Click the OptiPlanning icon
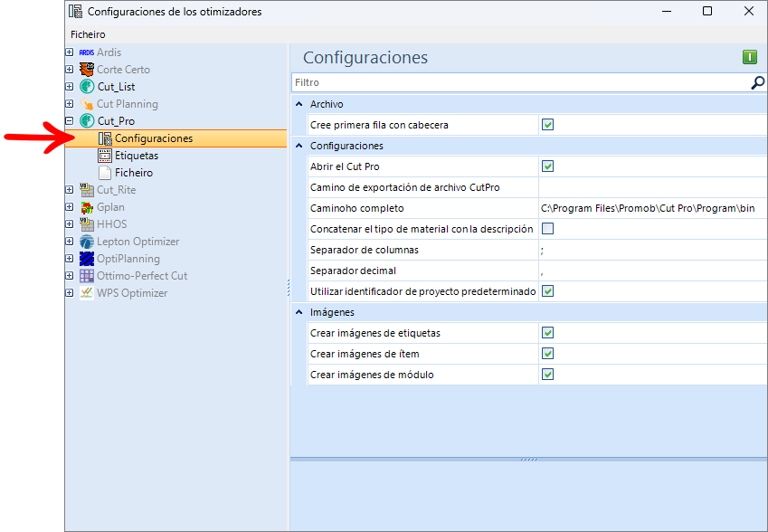Image resolution: width=768 pixels, height=532 pixels. coord(87,259)
